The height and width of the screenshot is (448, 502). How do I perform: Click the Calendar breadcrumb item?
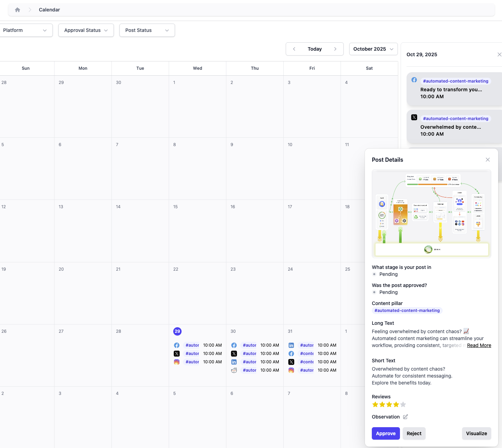coord(49,10)
